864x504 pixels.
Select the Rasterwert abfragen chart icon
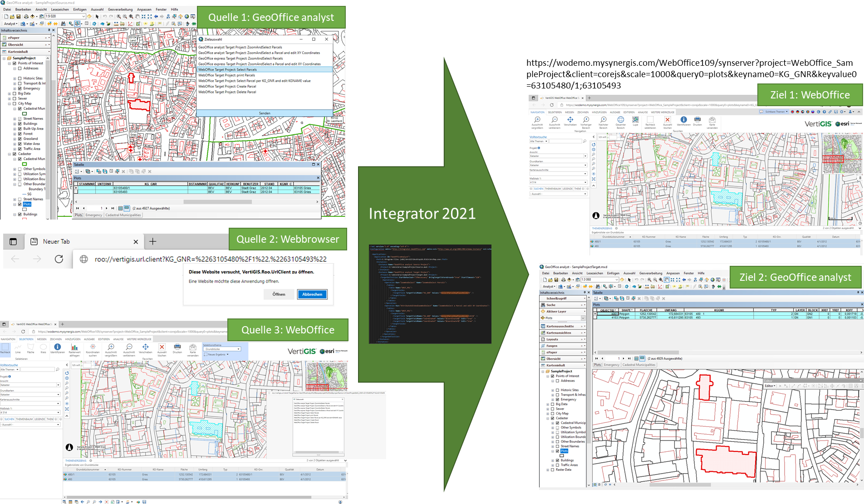coord(74,347)
